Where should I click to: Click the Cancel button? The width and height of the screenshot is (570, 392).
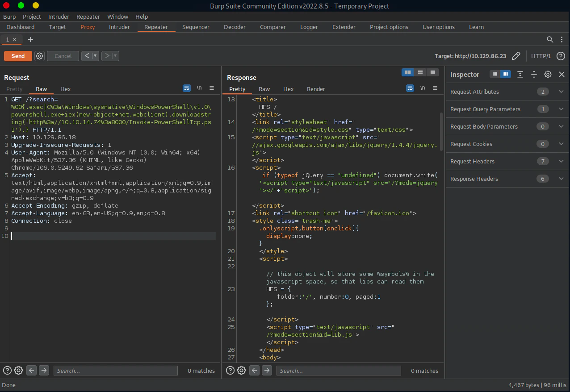coord(63,56)
